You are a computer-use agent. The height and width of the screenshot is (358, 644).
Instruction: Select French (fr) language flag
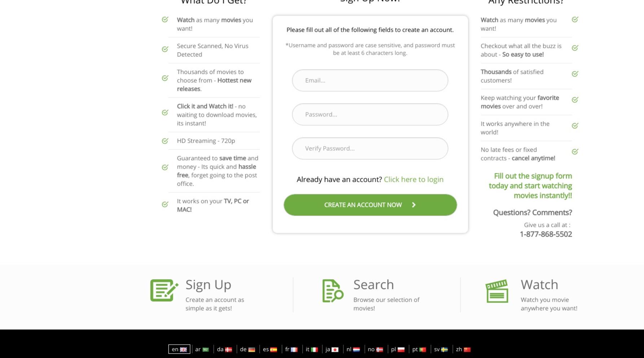coord(291,349)
